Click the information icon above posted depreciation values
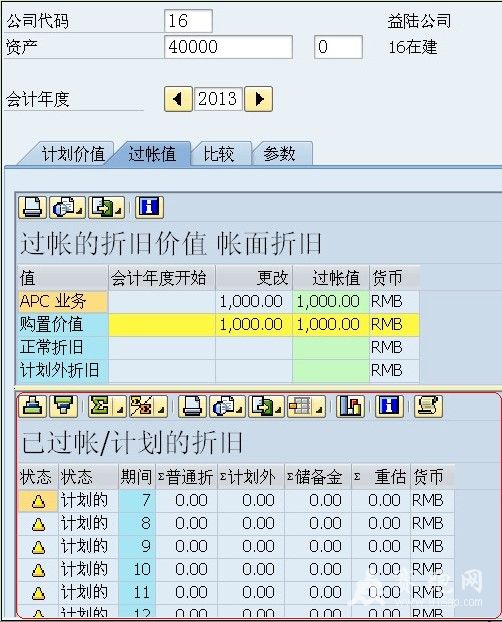This screenshot has width=502, height=622. 149,207
